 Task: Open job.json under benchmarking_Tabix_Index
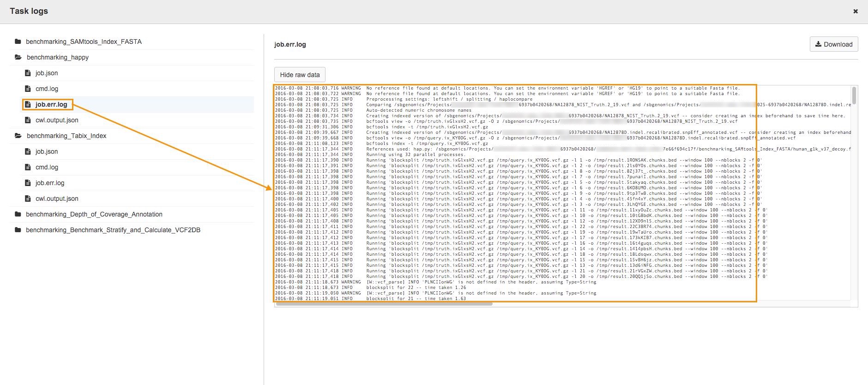(x=47, y=151)
